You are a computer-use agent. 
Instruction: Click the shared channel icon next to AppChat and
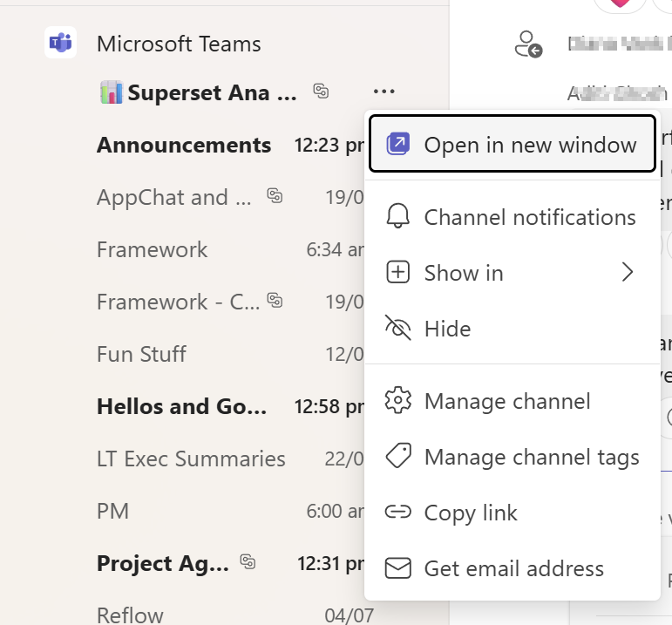click(275, 195)
